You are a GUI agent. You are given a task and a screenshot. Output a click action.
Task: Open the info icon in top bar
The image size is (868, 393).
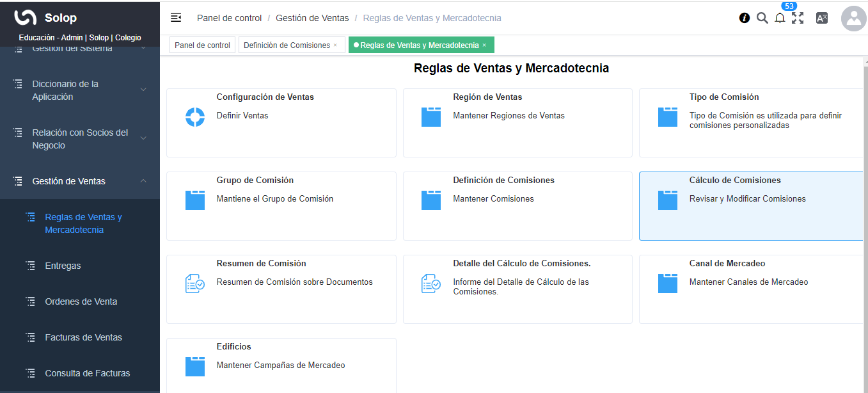pos(745,18)
